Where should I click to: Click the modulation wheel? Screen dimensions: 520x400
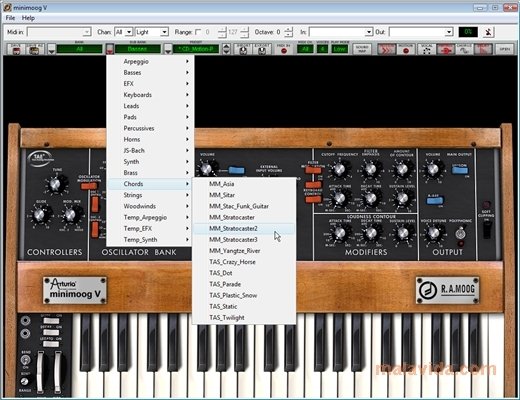pyautogui.click(x=58, y=373)
